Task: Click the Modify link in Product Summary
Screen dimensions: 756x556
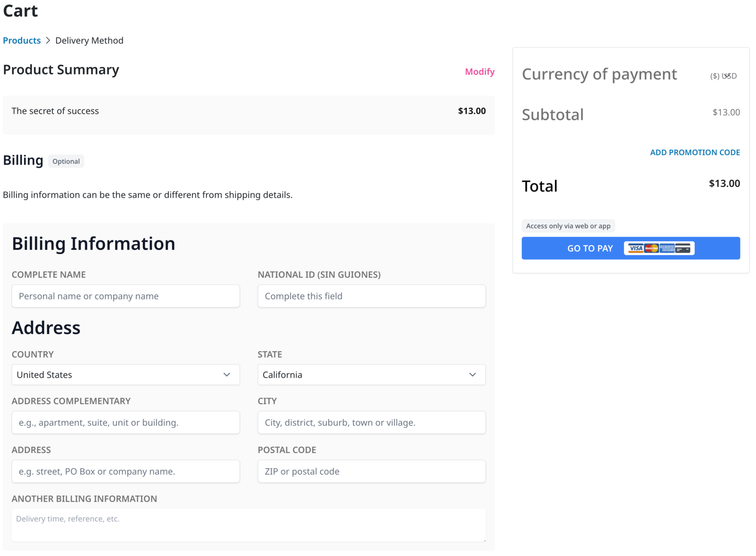Action: 480,72
